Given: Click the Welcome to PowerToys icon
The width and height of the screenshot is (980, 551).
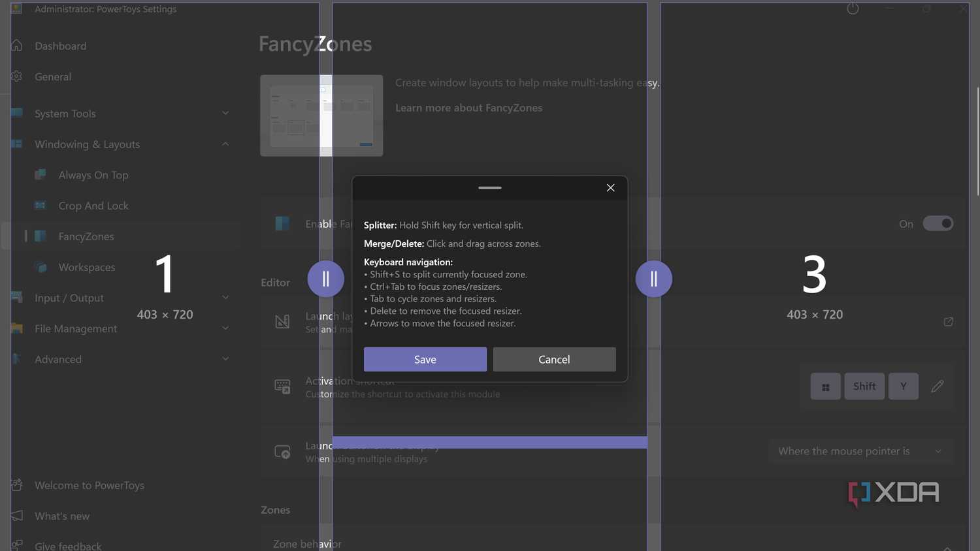Looking at the screenshot, I should [x=17, y=485].
